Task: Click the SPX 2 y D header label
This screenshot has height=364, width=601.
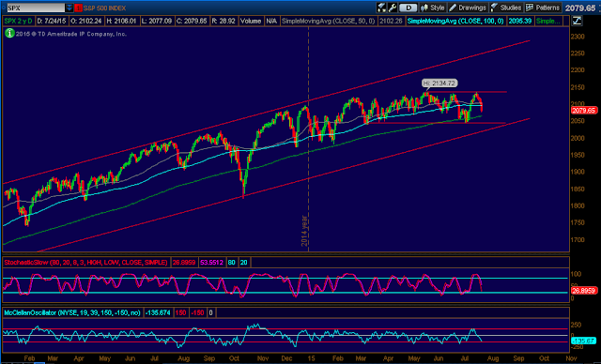Action: point(19,21)
